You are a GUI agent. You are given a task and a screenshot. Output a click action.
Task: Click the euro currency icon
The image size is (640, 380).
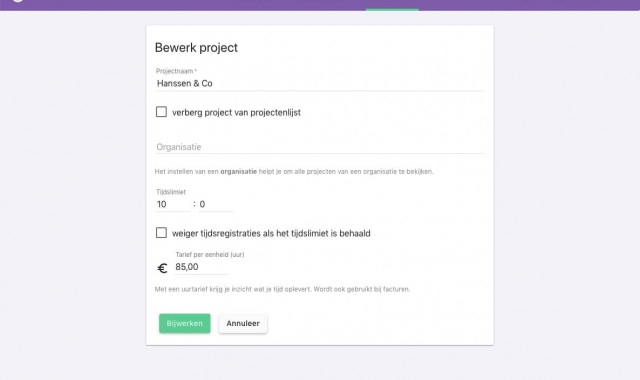[162, 268]
